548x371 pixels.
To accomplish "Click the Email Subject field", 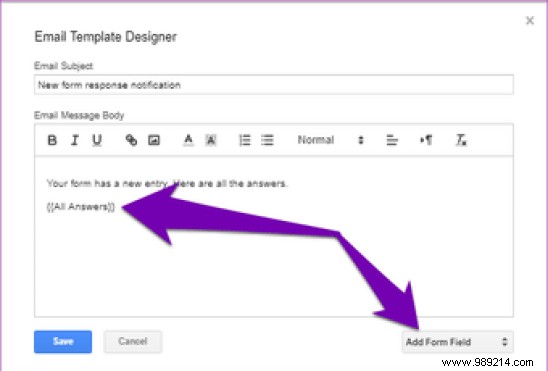I will click(x=274, y=85).
